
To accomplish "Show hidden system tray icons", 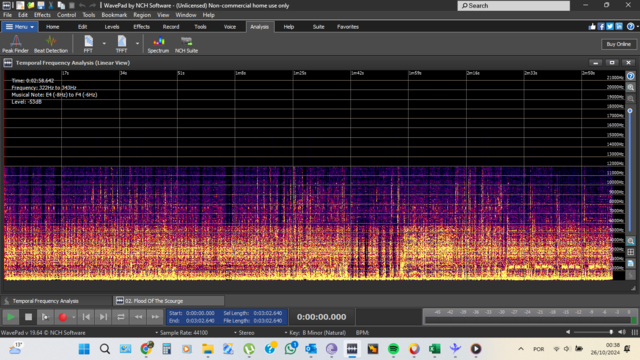I will (x=521, y=349).
